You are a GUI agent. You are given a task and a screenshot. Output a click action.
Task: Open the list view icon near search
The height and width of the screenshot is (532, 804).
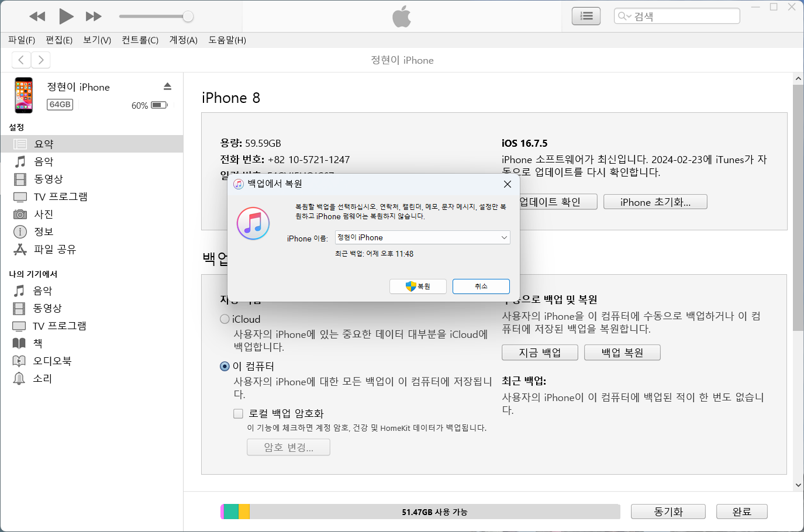(586, 16)
